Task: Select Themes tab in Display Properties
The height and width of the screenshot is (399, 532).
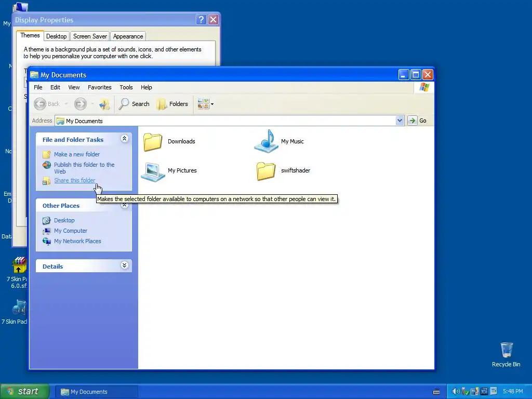Action: [x=30, y=35]
